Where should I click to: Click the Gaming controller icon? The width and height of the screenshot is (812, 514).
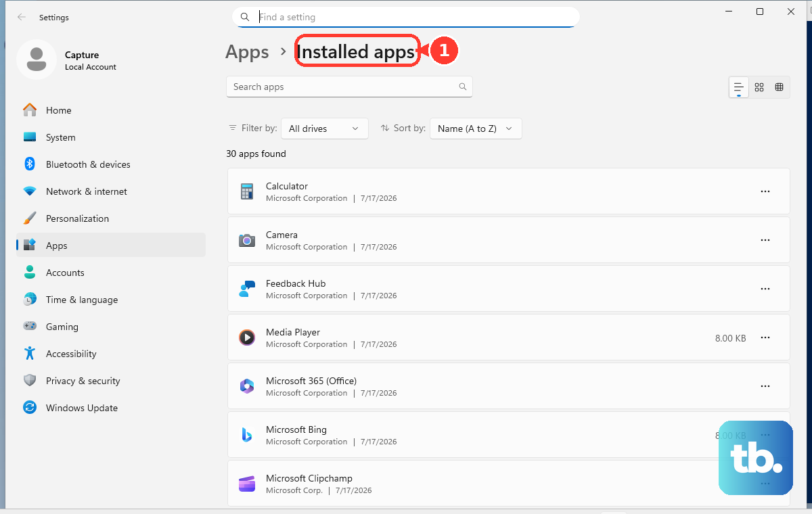click(x=30, y=326)
